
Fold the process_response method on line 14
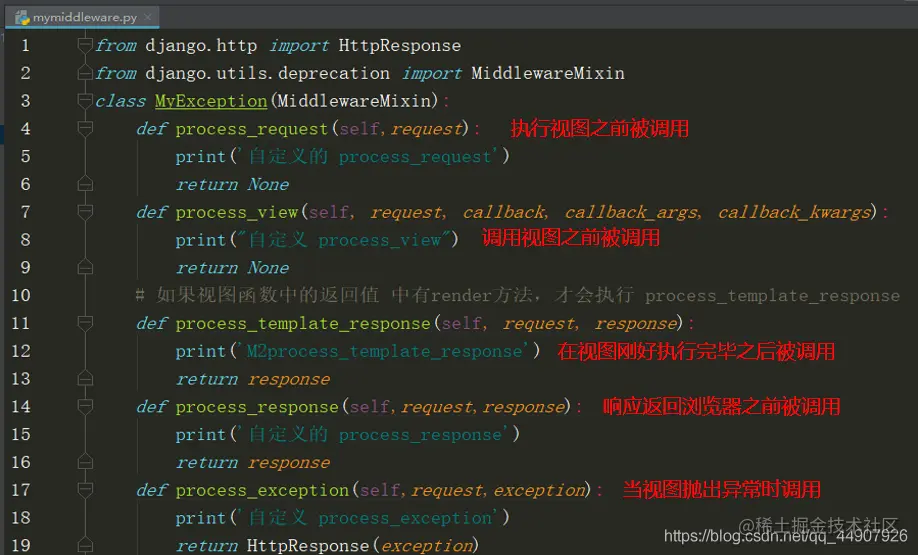85,406
